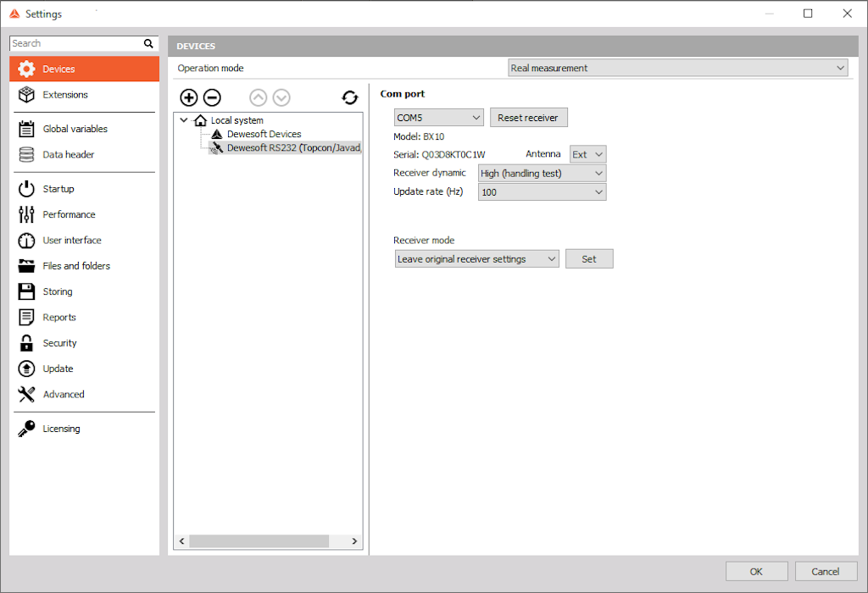Move device down with down-arrow icon

pos(281,97)
